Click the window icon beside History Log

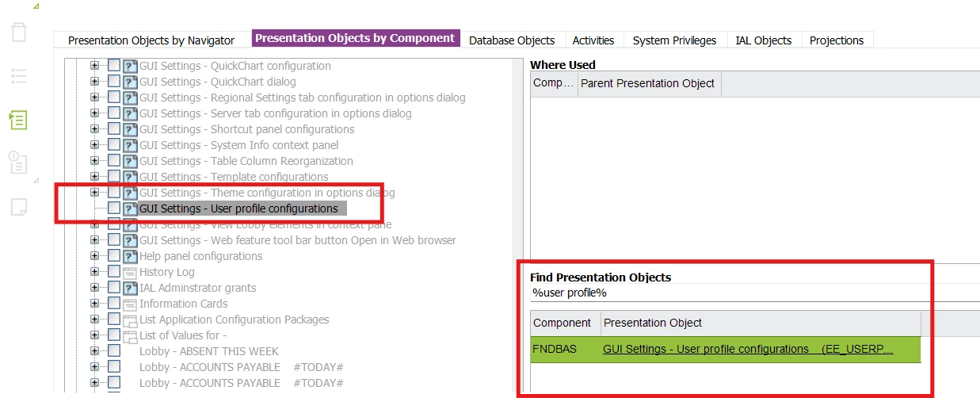coord(130,272)
